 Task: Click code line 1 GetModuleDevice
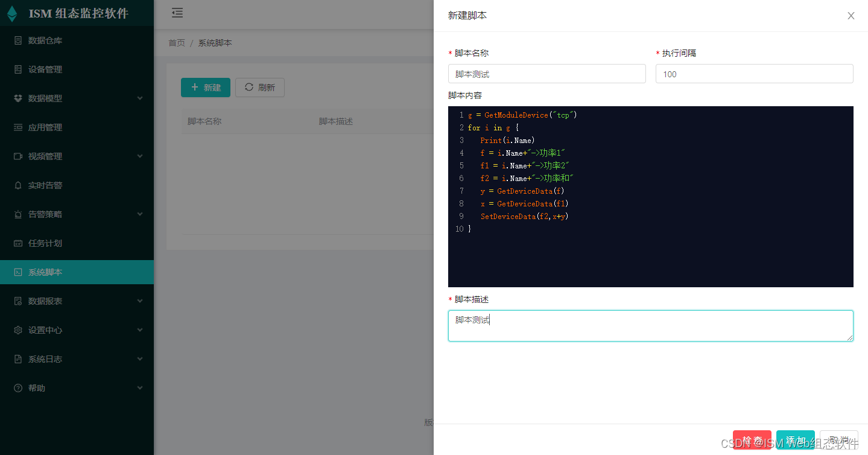tap(522, 115)
